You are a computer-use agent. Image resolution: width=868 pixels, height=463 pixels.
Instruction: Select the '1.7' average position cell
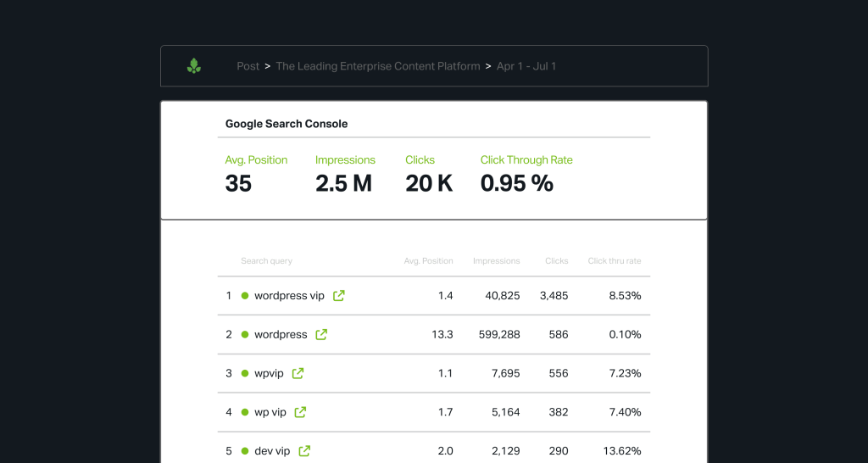(446, 412)
